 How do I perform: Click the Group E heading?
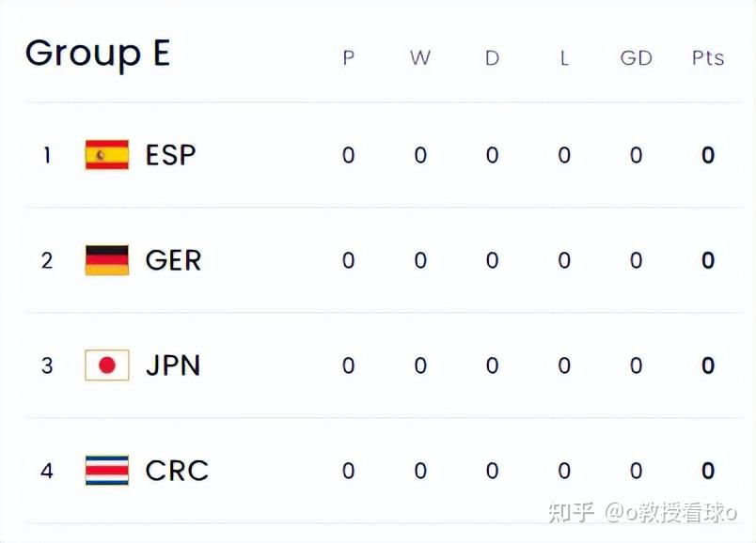tap(98, 54)
